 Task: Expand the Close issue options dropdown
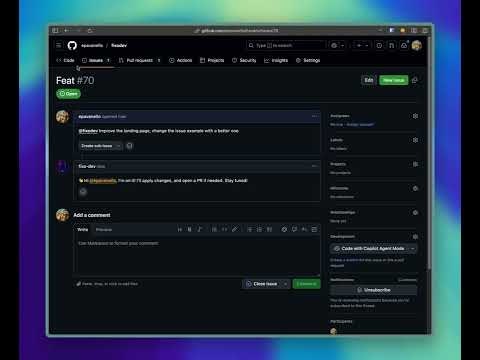point(286,284)
